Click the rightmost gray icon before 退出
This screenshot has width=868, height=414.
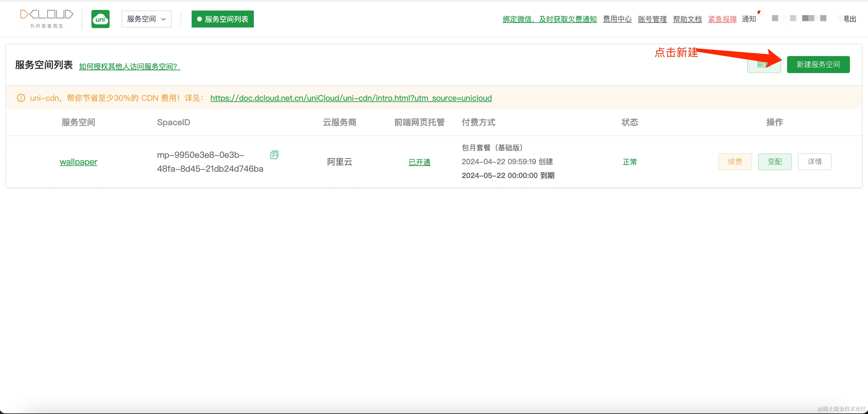point(823,18)
